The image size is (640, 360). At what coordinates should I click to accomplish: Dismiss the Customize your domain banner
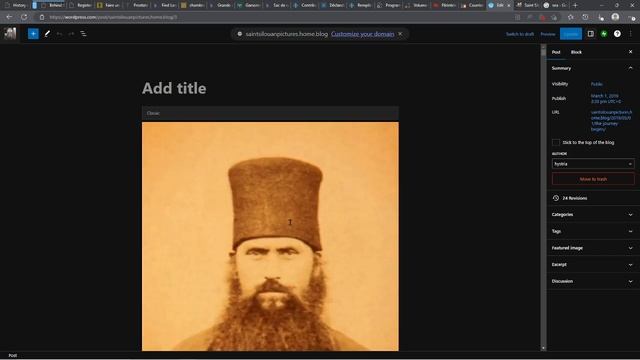pyautogui.click(x=400, y=34)
